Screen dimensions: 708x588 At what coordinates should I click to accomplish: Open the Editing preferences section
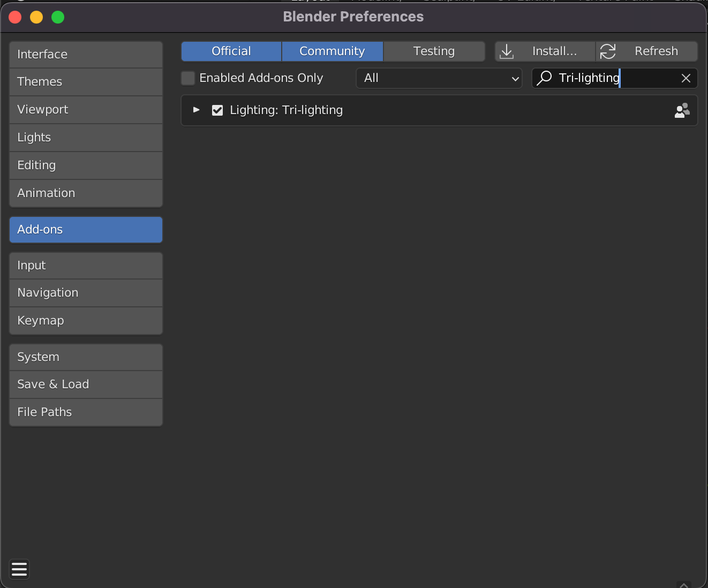coord(86,165)
